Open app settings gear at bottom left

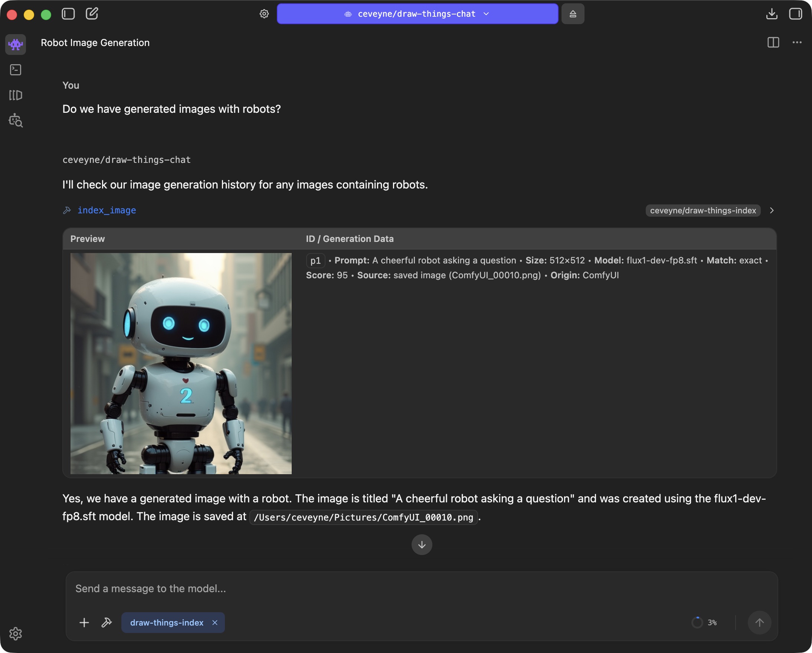point(16,633)
